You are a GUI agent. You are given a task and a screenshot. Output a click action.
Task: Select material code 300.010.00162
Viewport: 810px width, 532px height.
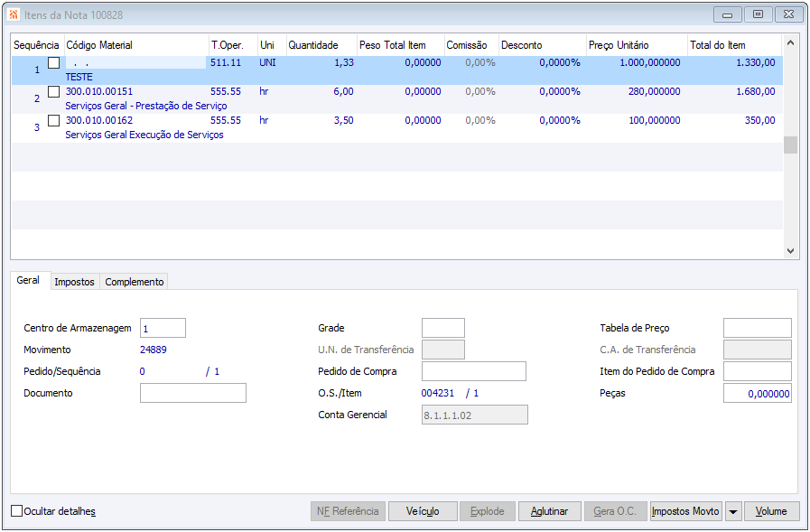click(99, 120)
